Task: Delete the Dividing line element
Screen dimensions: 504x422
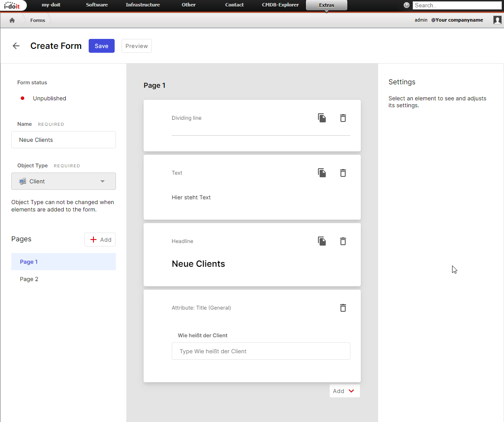Action: tap(343, 118)
